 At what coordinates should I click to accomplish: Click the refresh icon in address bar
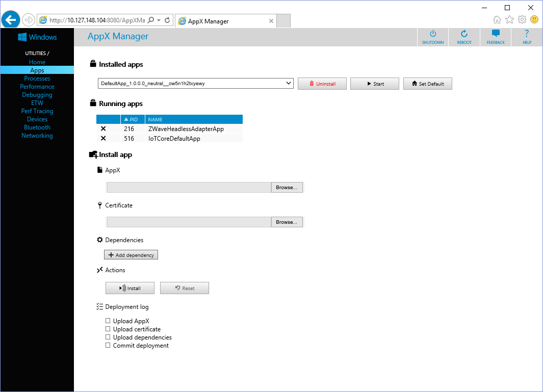pyautogui.click(x=167, y=20)
